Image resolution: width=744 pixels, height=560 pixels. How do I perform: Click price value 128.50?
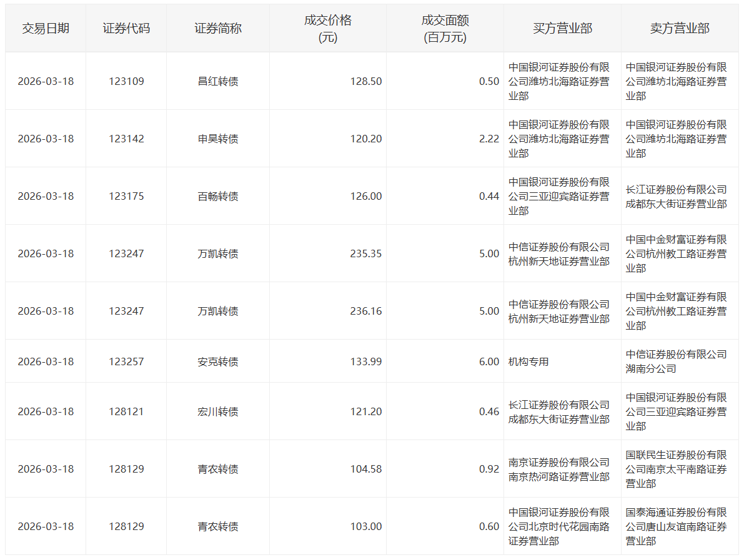(x=366, y=81)
